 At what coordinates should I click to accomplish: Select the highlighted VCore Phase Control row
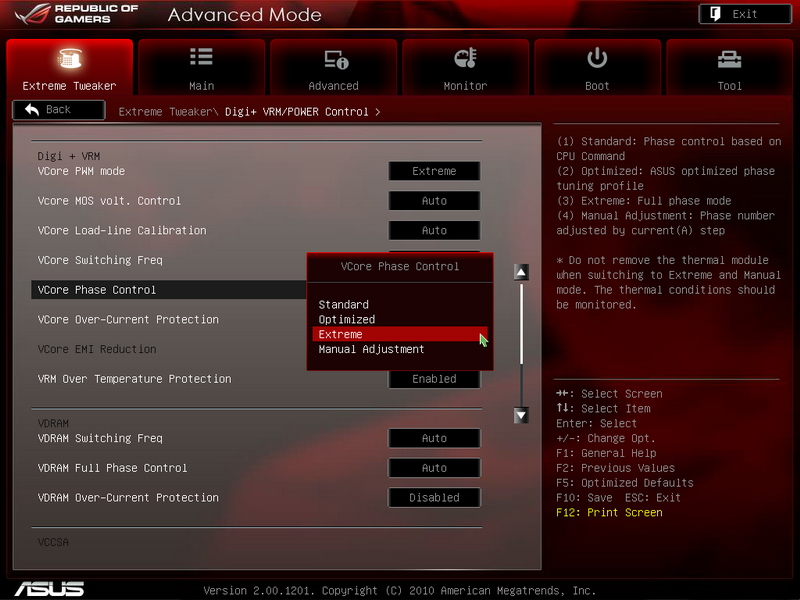(x=168, y=290)
